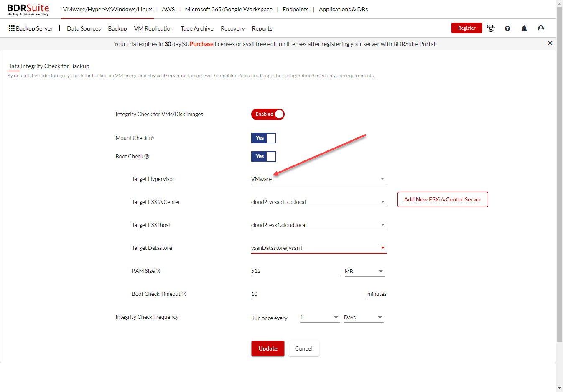The image size is (563, 392).
Task: Click the Cancel button
Action: 304,349
